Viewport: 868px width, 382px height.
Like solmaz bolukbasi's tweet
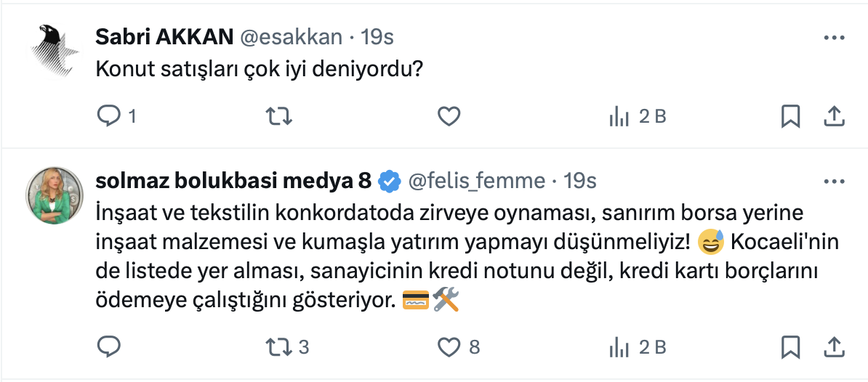[449, 347]
